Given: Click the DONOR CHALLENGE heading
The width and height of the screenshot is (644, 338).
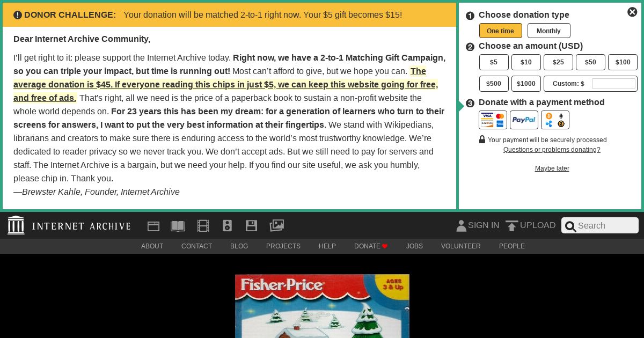Looking at the screenshot, I should coord(70,15).
